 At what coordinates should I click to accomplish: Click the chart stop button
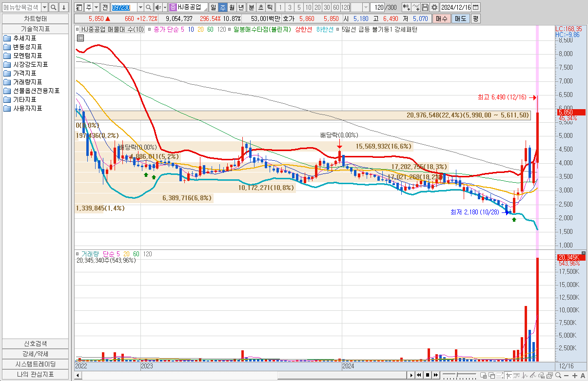tap(428, 375)
